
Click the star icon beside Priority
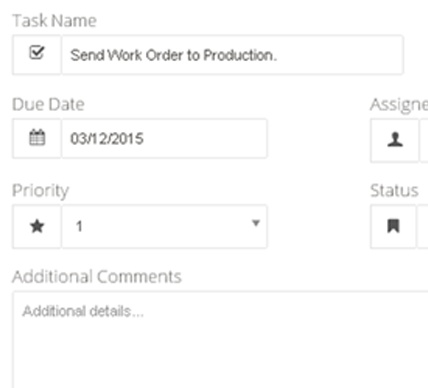click(37, 227)
